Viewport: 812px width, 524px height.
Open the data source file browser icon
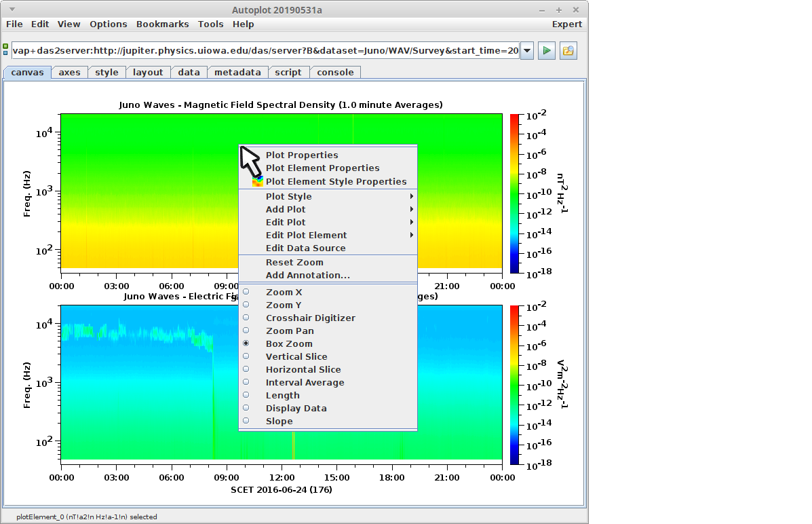[568, 51]
